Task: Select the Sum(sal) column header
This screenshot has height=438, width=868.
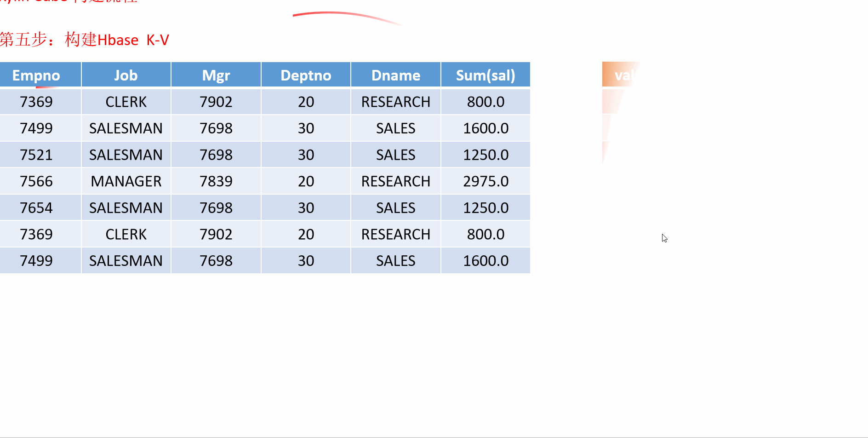Action: [485, 75]
